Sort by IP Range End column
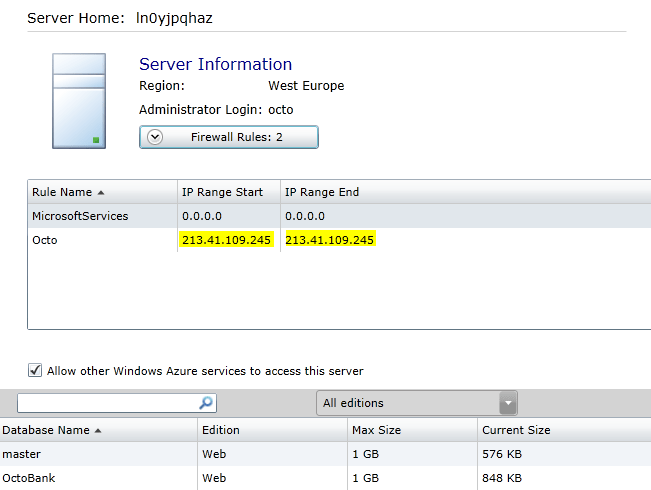 click(322, 192)
